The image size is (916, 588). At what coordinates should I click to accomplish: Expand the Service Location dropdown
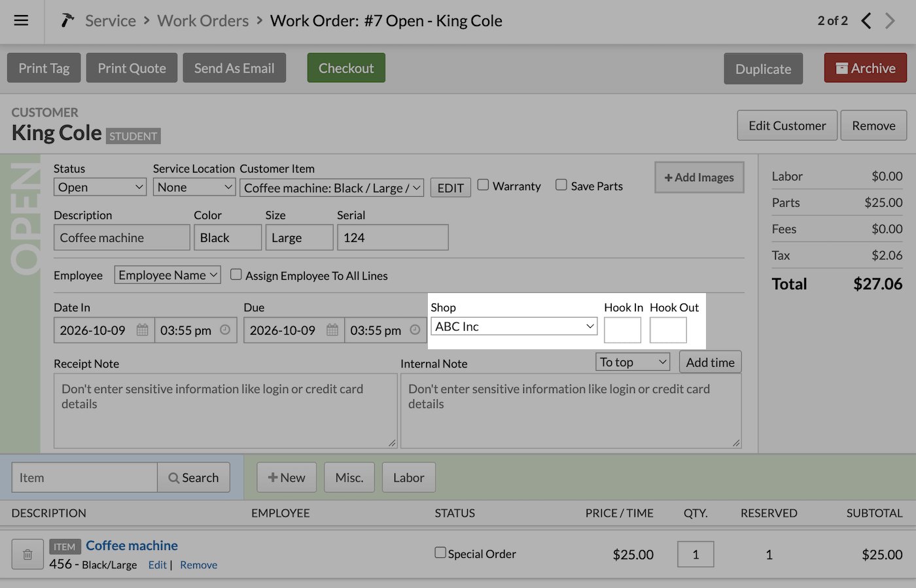(x=194, y=187)
